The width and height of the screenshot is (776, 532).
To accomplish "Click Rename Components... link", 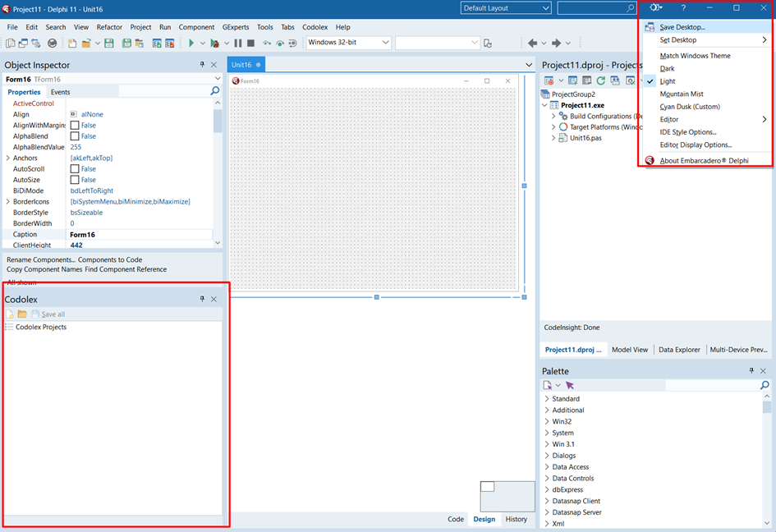I will click(41, 259).
